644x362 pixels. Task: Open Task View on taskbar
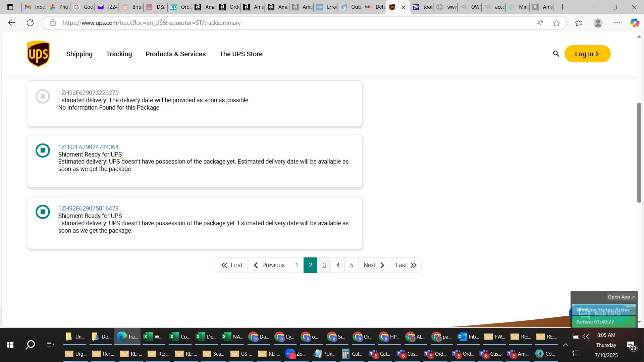pos(50,345)
